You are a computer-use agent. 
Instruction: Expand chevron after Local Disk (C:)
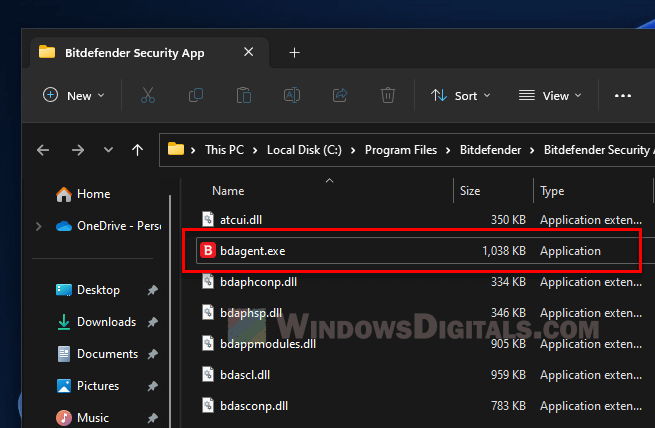point(353,150)
